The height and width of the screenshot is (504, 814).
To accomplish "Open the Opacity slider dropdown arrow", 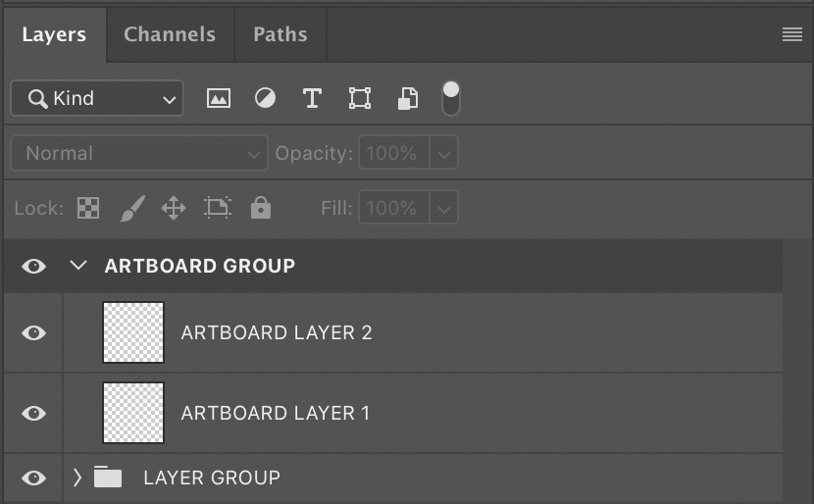I will [x=444, y=153].
